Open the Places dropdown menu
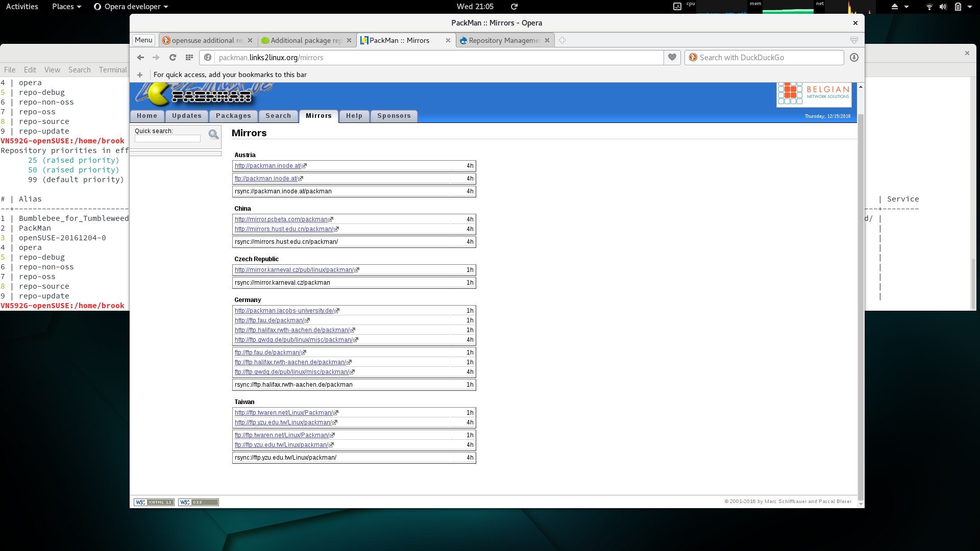This screenshot has height=551, width=980. 67,7
